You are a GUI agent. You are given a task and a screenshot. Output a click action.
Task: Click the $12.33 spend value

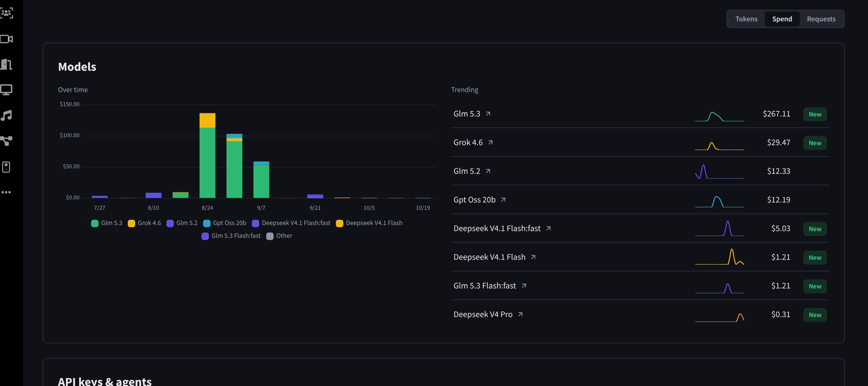coord(778,171)
